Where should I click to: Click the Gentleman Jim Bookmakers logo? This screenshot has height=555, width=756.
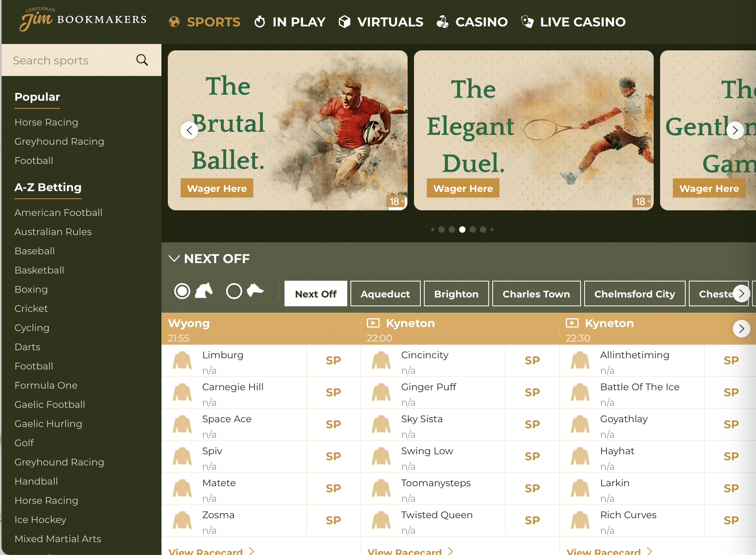(82, 19)
